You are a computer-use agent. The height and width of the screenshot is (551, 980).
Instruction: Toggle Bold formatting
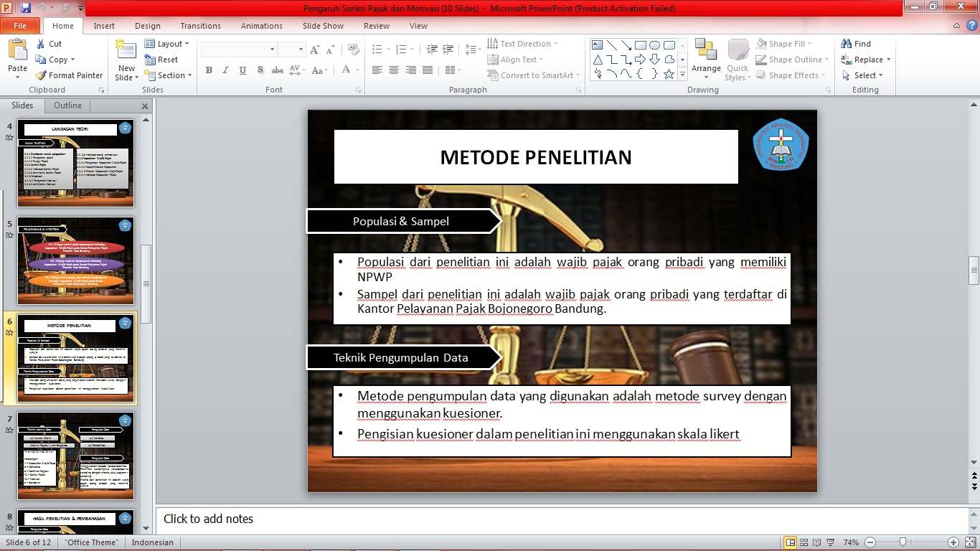pyautogui.click(x=209, y=70)
